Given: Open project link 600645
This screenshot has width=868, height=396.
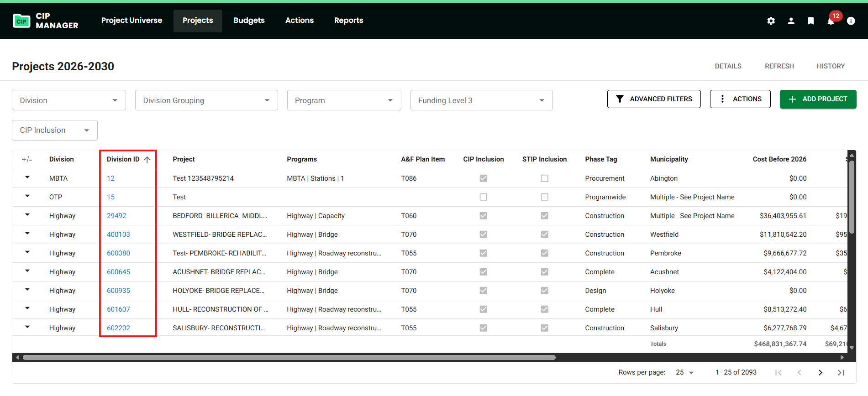Looking at the screenshot, I should point(118,272).
